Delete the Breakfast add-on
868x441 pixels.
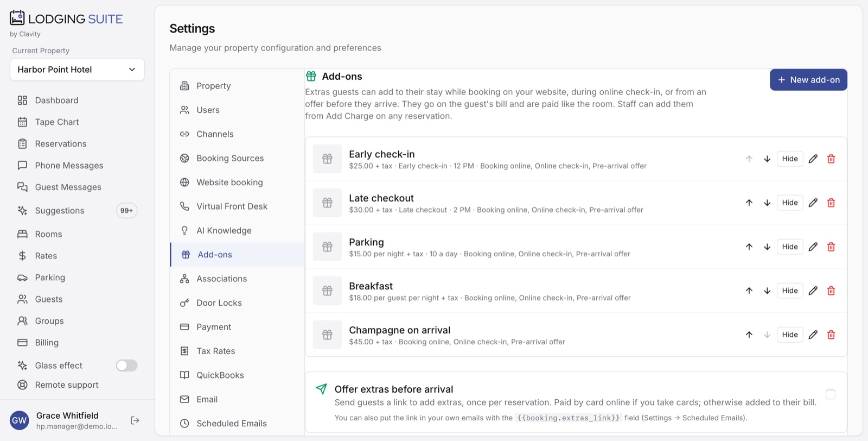click(831, 291)
